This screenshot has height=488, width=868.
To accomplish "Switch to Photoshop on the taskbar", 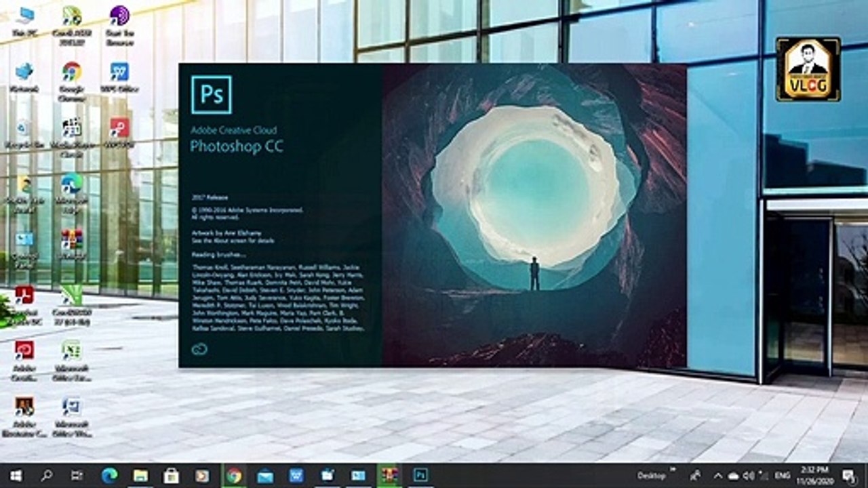I will (420, 475).
